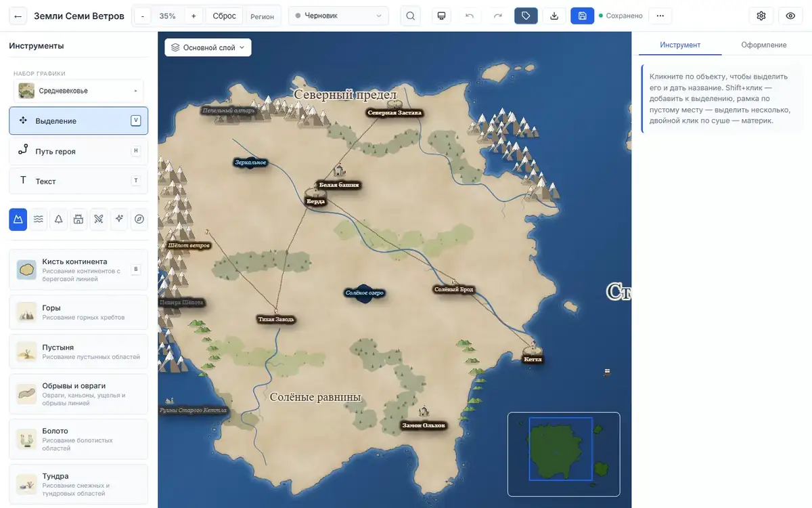Viewport: 812px width, 508px height.
Task: Switch to the Оформление tab
Action: [x=763, y=45]
